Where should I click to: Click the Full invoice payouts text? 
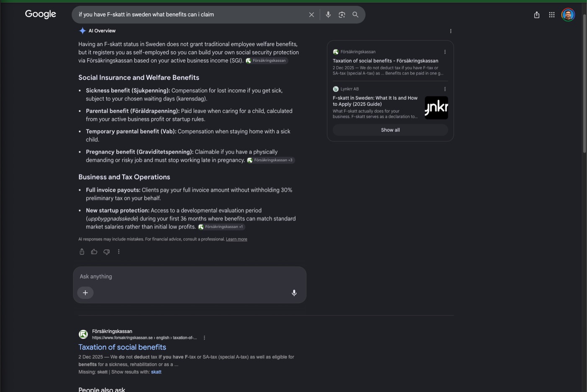coord(113,190)
